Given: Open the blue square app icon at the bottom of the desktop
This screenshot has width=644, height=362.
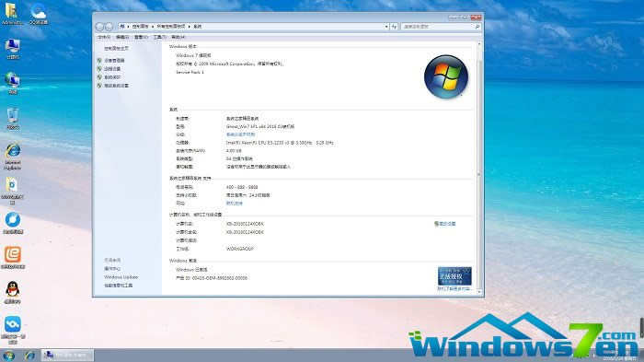Looking at the screenshot, I should pyautogui.click(x=13, y=330).
